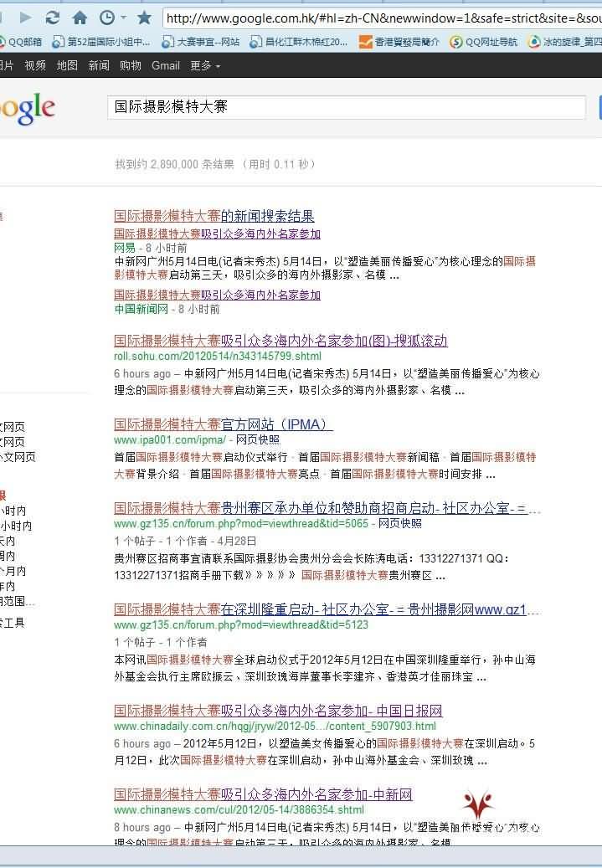The width and height of the screenshot is (602, 868).
Task: Open 国际摄影模特大赛的新闻搜索结果 heading link
Action: click(x=214, y=216)
